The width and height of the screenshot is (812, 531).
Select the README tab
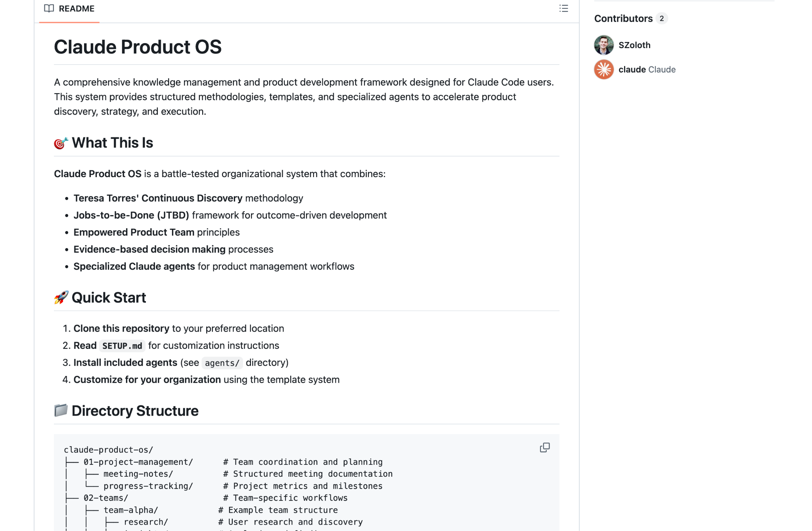coord(69,9)
